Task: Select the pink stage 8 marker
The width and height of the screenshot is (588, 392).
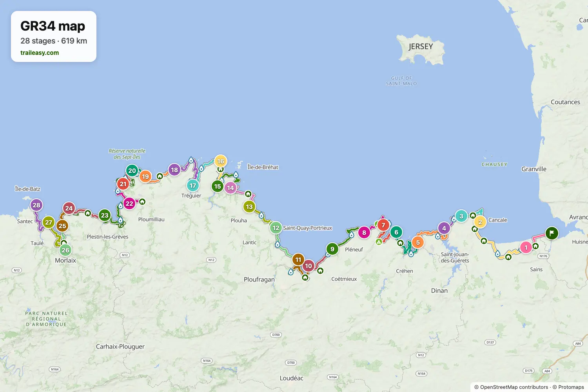Action: pyautogui.click(x=364, y=232)
